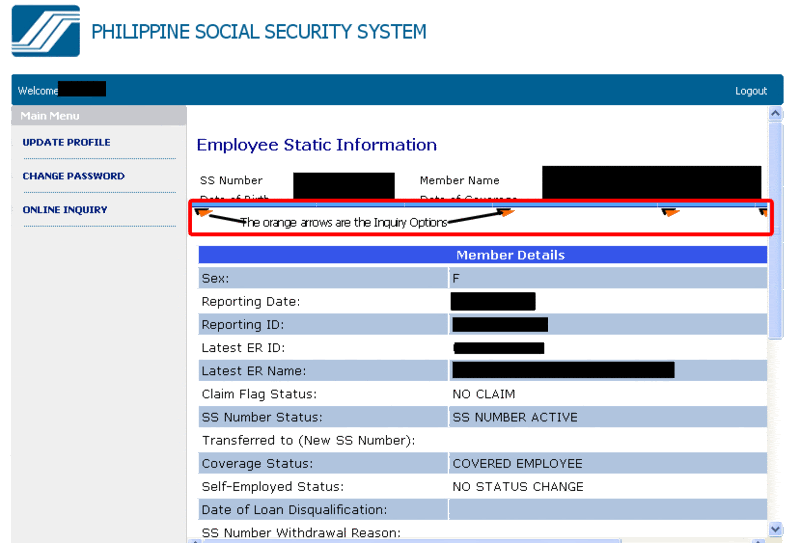Click the SS NUMBER ACTIVE value
Viewport: 800px width, 543px height.
(515, 417)
